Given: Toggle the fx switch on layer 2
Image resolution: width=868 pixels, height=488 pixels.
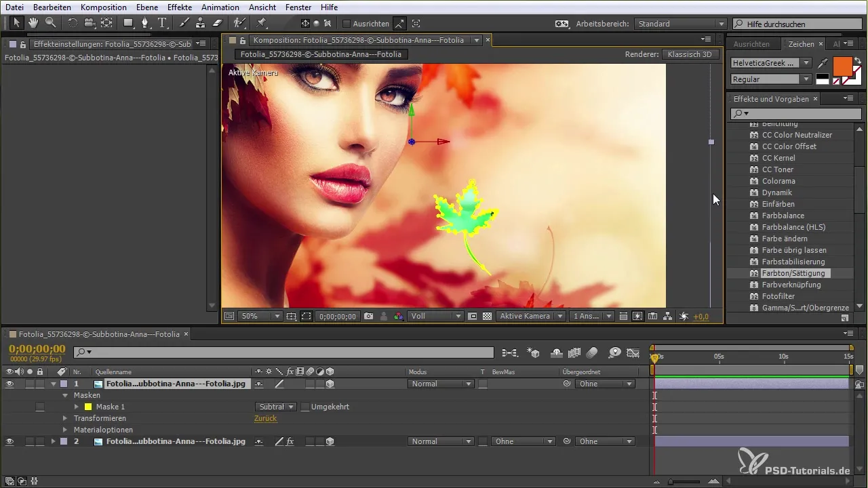Looking at the screenshot, I should 290,441.
